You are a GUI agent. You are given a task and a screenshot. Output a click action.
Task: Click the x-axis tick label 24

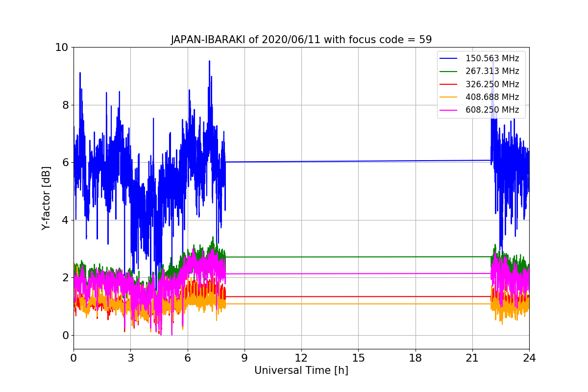(529, 358)
